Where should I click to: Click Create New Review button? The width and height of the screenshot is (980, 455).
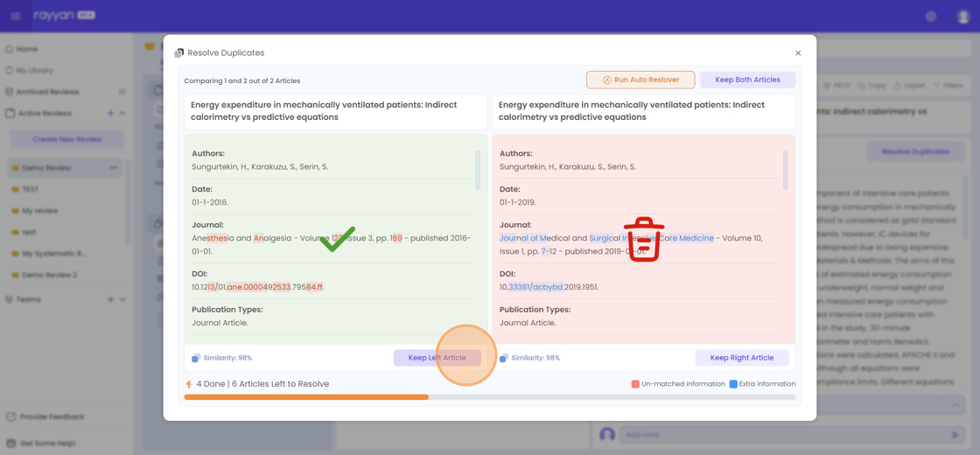click(x=66, y=139)
